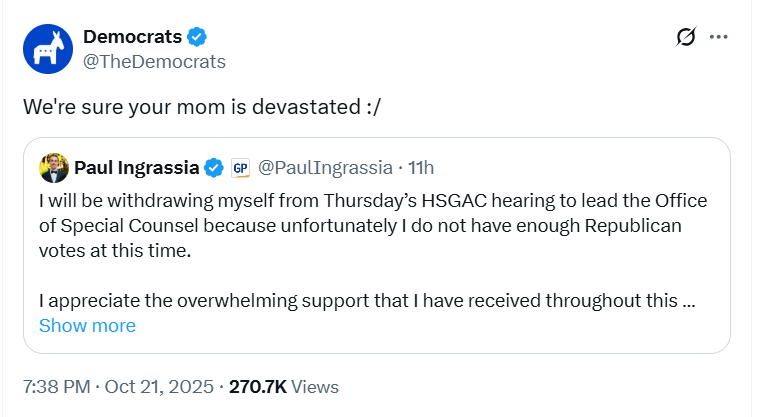Click the 7:38 PM post time
This screenshot has height=417, width=777.
coord(55,387)
